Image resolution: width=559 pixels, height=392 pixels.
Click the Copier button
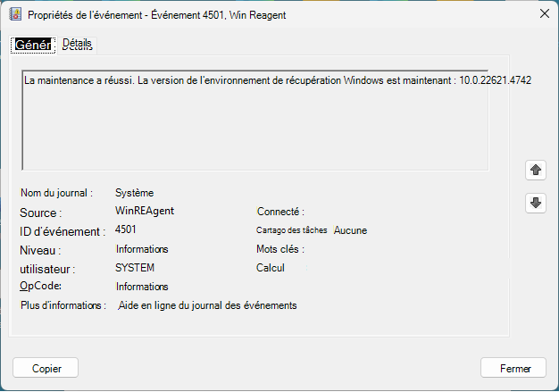[46, 368]
